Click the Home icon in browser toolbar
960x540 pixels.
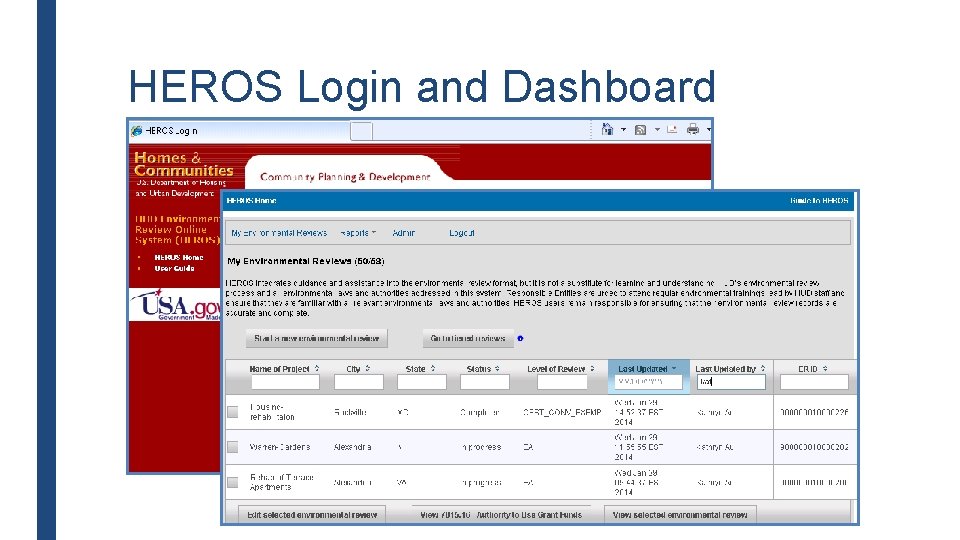pos(607,129)
